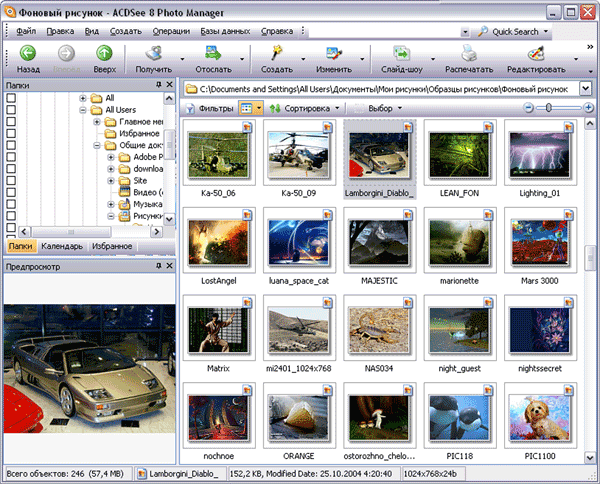
Task: Tick the checkbox beside All Users
Action: [x=11, y=110]
